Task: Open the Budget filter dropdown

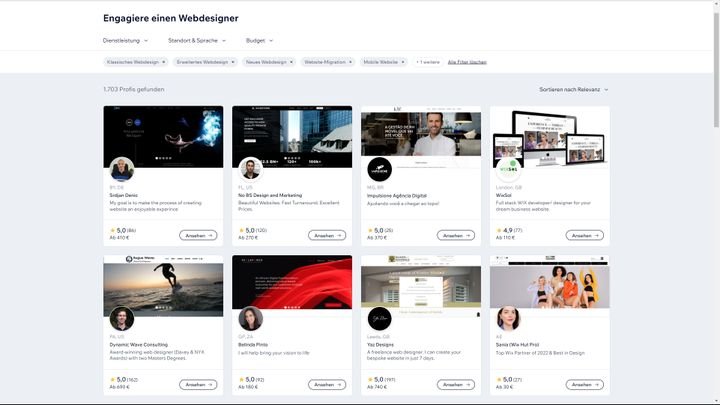Action: (x=259, y=40)
